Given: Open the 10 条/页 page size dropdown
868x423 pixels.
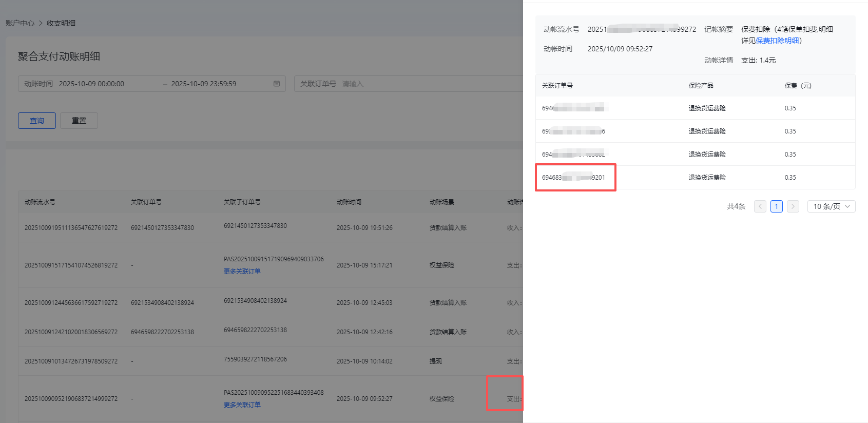Looking at the screenshot, I should pyautogui.click(x=832, y=206).
